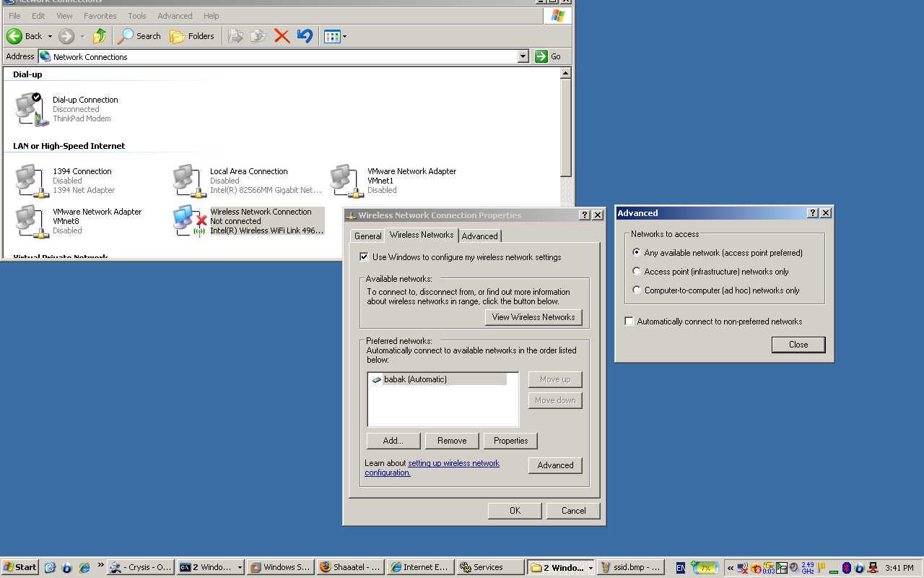This screenshot has width=924, height=578.
Task: Click the View Wireless Networks button
Action: click(x=533, y=317)
